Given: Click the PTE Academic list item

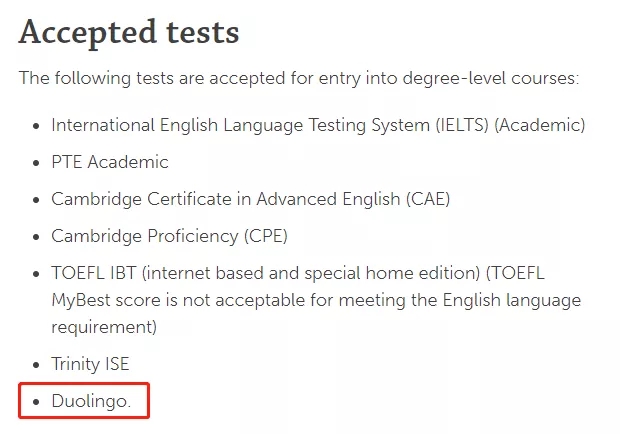Looking at the screenshot, I should 110,162.
